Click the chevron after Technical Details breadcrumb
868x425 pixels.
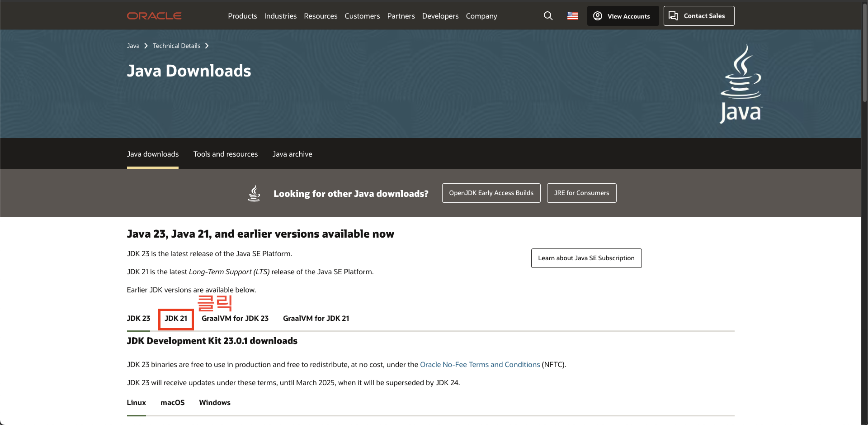tap(207, 46)
